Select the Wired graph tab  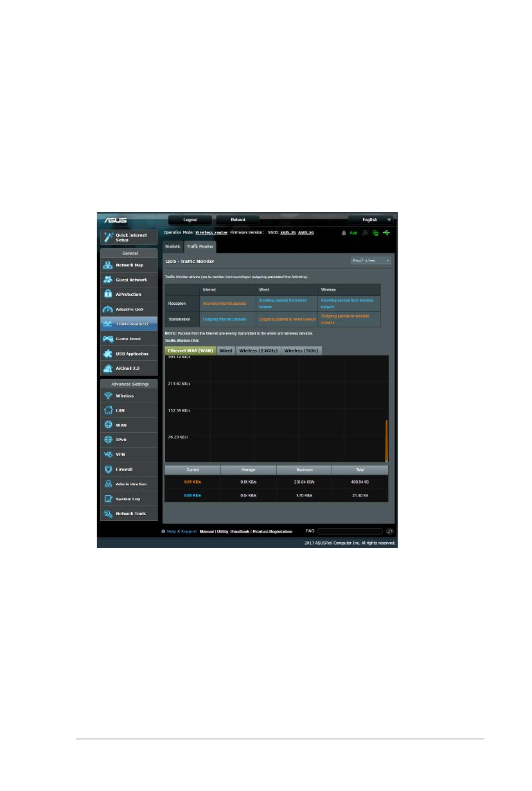226,350
